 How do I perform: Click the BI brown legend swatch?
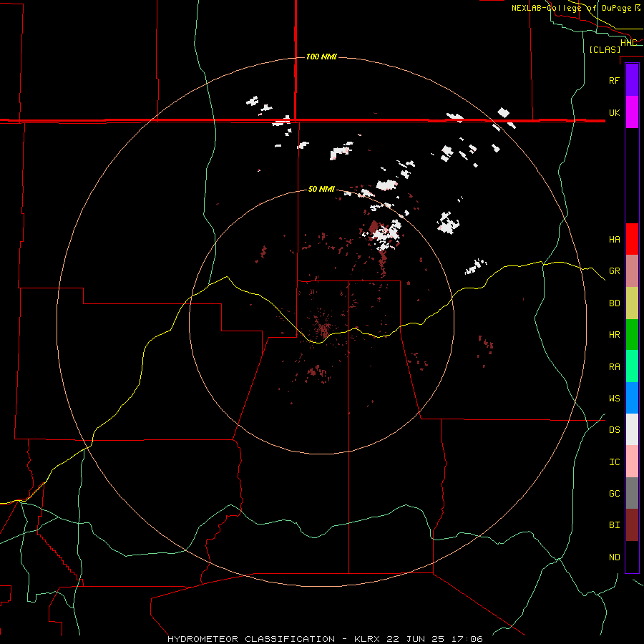pos(632,525)
